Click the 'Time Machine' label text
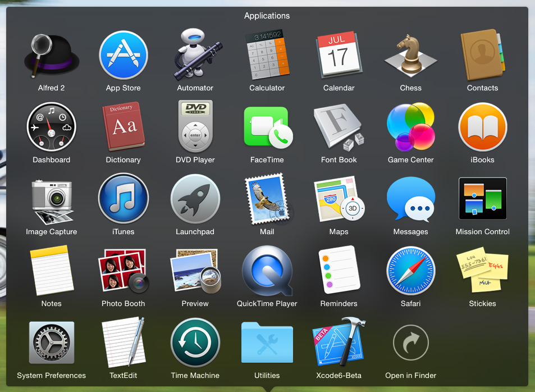 [x=195, y=375]
